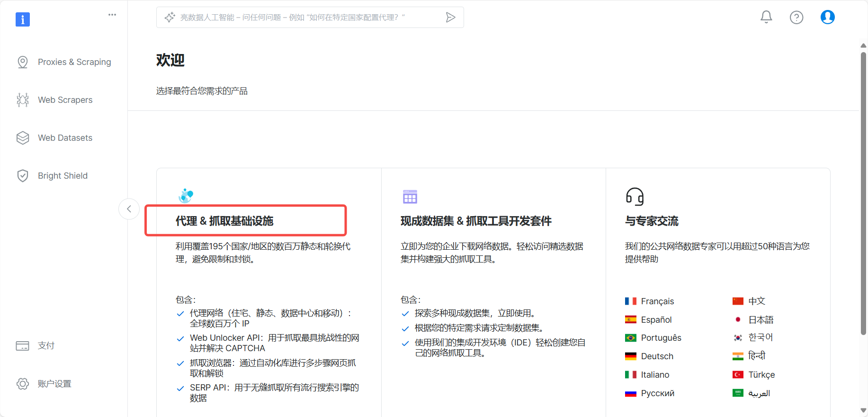
Task: Focus the 亮数据人工智能 AI question input field
Action: point(310,18)
